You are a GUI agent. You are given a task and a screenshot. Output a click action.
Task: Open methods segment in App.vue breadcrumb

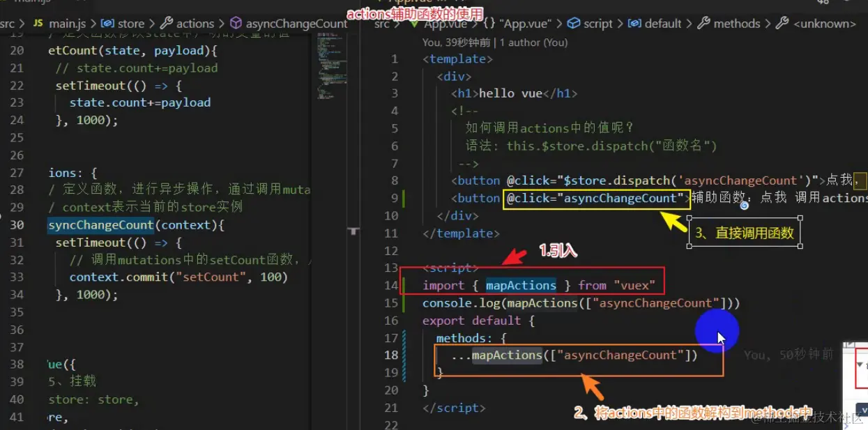point(737,24)
